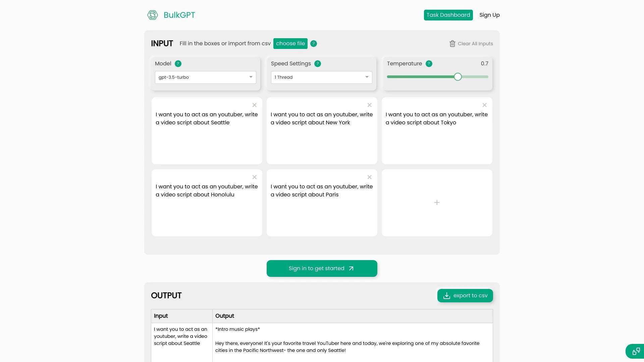Click Sign Up in the top navigation
Image resolution: width=644 pixels, height=362 pixels.
pyautogui.click(x=489, y=15)
